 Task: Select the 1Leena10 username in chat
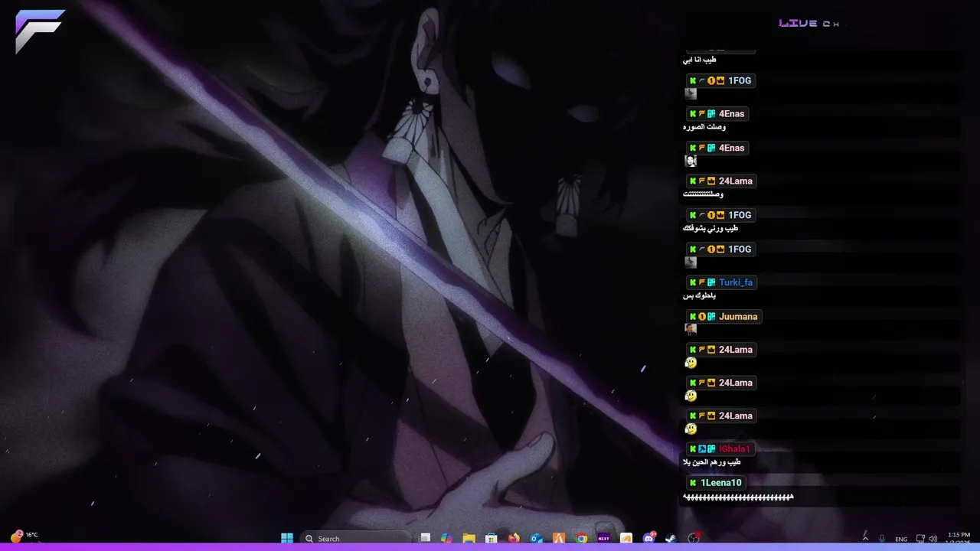pyautogui.click(x=720, y=483)
